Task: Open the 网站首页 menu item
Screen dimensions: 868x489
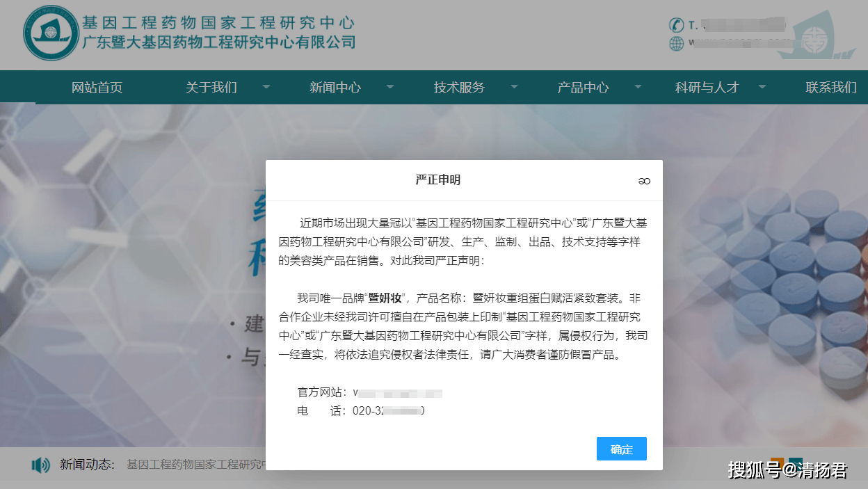Action: pyautogui.click(x=97, y=88)
